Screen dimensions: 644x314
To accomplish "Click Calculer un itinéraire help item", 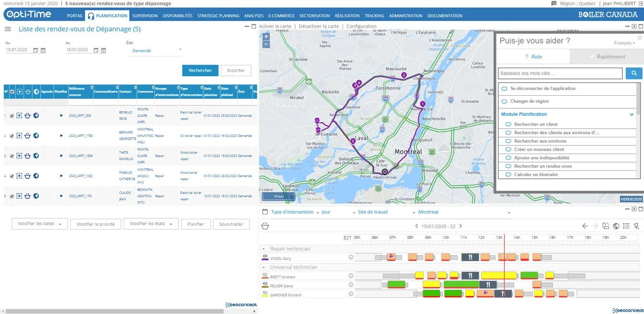I will [x=536, y=175].
